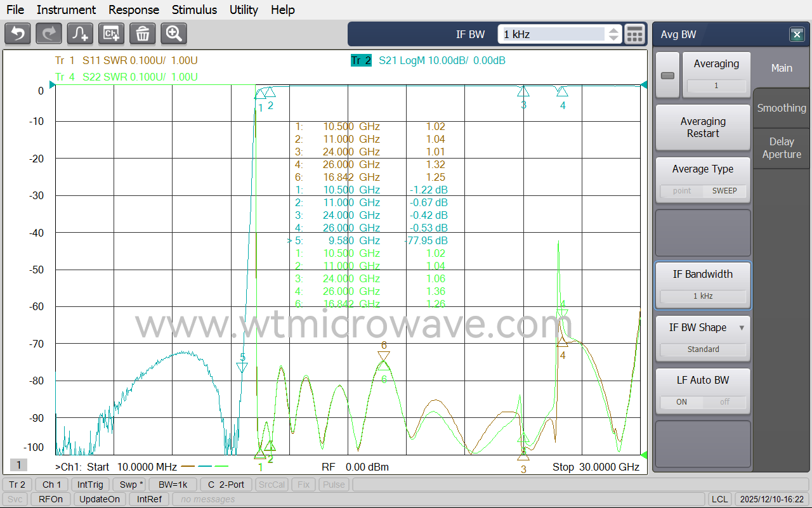Switch to the Main tab
Viewport: 812px width, 508px height.
coord(782,68)
